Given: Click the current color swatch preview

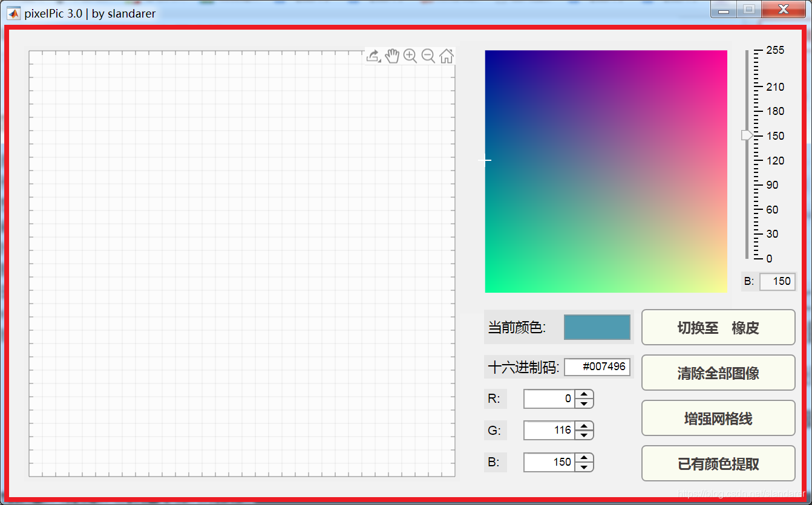Looking at the screenshot, I should [597, 327].
